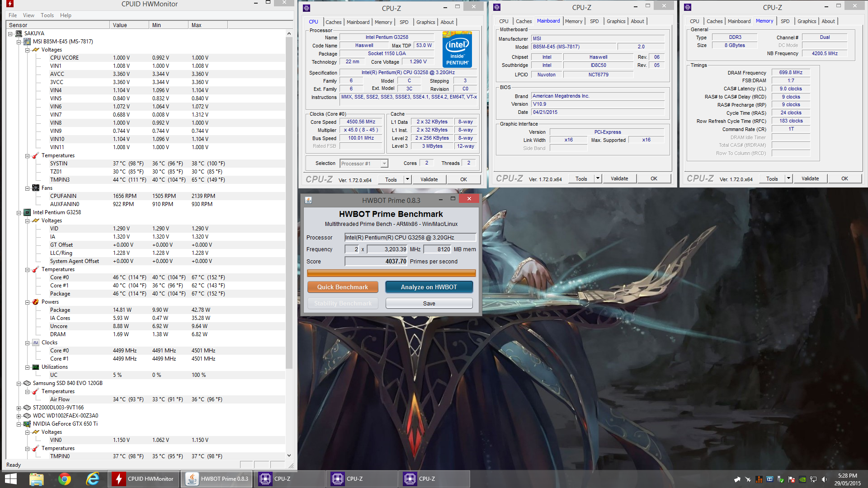Screen dimensions: 868x488
Task: Click the orange equalizer tray icon
Action: tap(759, 479)
